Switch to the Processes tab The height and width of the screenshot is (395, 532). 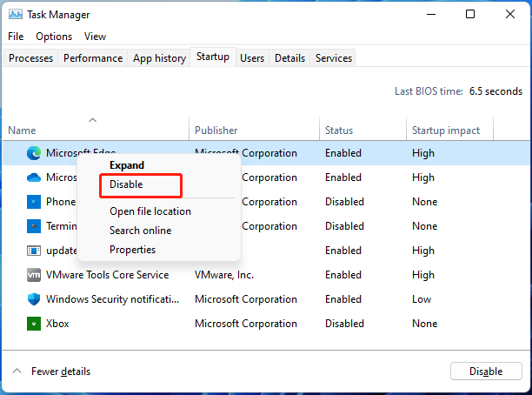click(31, 58)
